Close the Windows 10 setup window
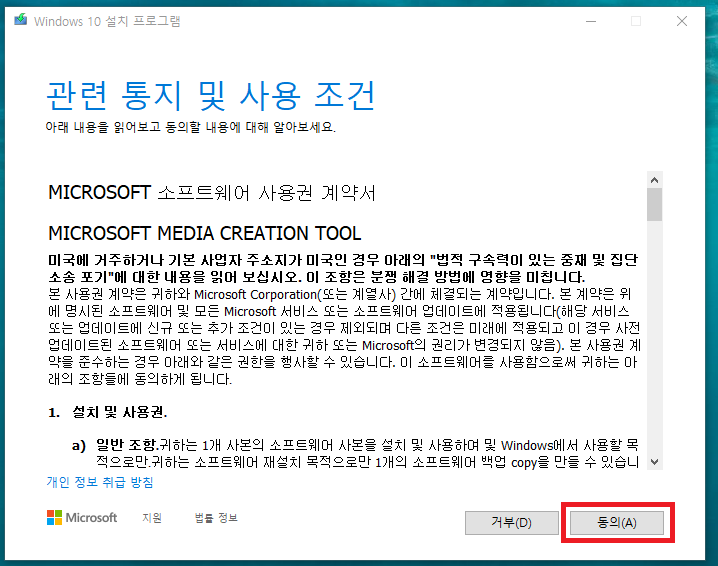Viewport: 718px width, 566px height. (682, 21)
